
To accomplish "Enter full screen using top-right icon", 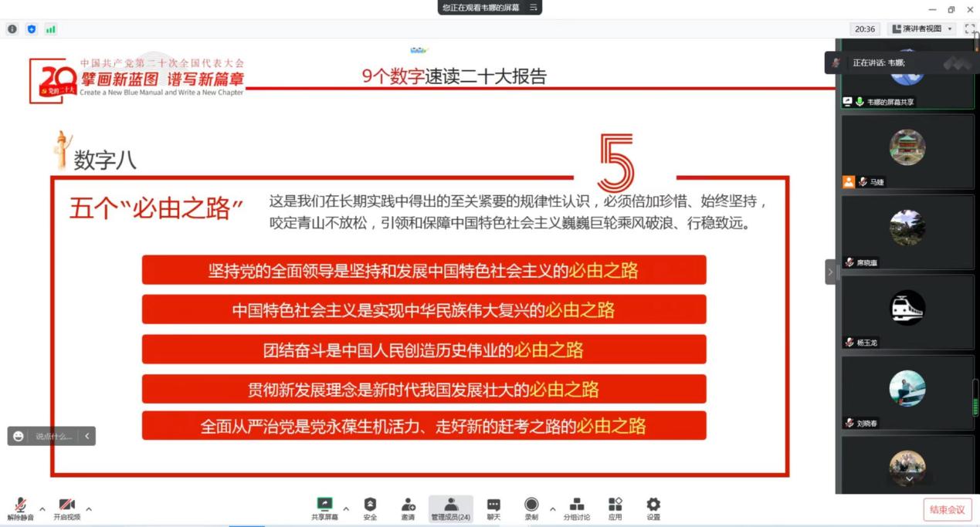I will click(x=970, y=29).
